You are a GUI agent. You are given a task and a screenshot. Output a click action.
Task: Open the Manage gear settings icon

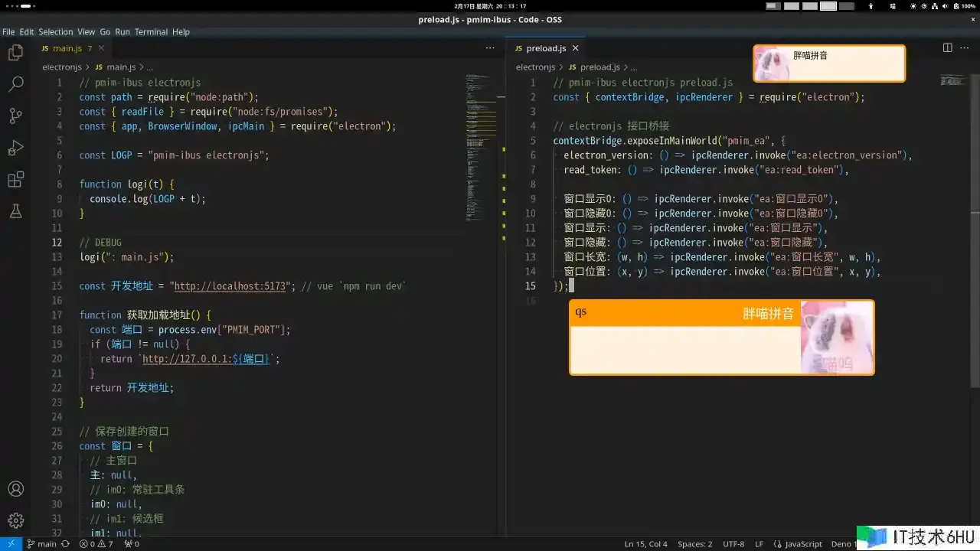click(x=15, y=520)
